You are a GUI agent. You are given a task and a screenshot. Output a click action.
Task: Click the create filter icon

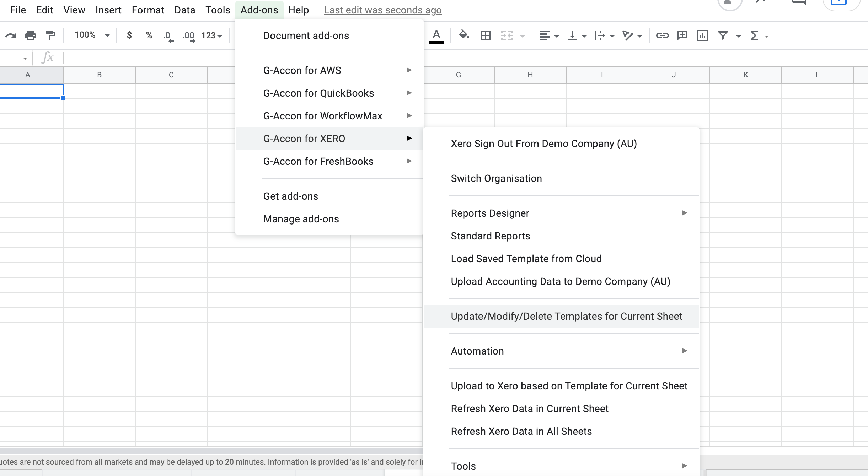pos(723,36)
